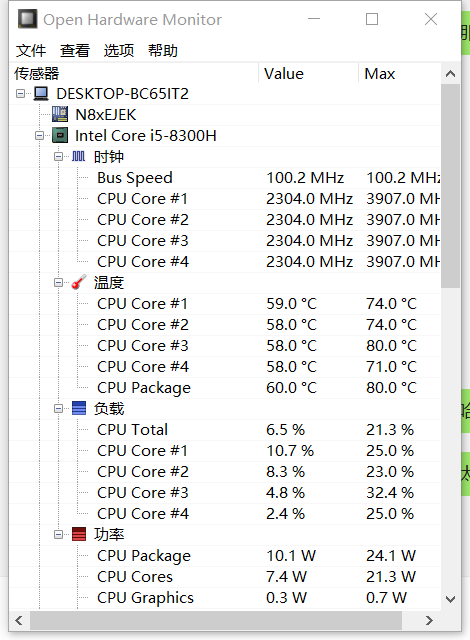This screenshot has width=470, height=640.
Task: Open the 帮助 menu
Action: (163, 51)
